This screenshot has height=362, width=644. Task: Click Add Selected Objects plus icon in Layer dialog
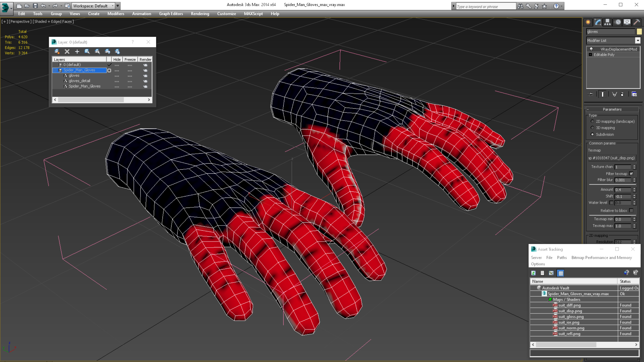click(77, 51)
